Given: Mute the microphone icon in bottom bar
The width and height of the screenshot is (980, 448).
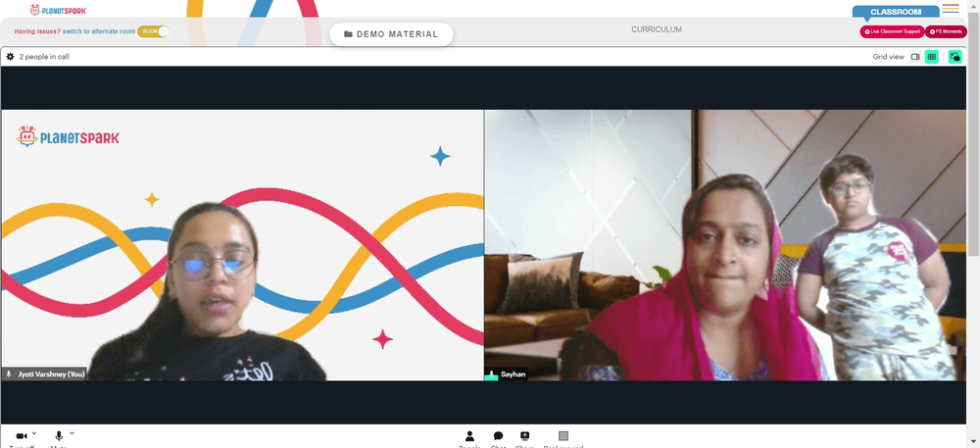Looking at the screenshot, I should pos(59,436).
